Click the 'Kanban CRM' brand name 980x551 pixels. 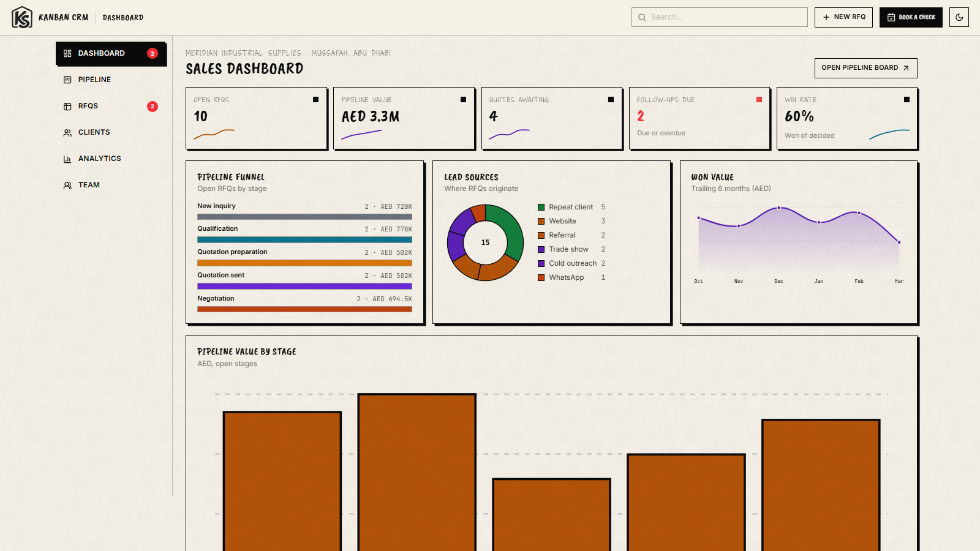pos(64,17)
